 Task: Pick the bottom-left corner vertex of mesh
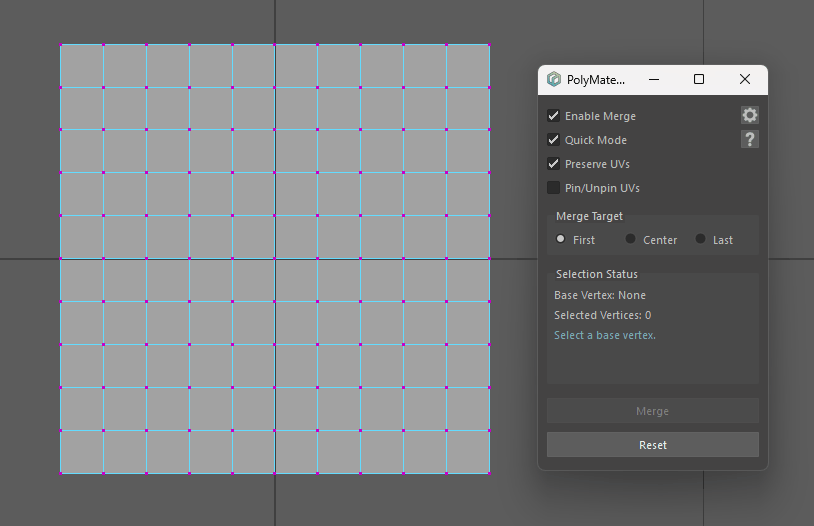[x=61, y=473]
